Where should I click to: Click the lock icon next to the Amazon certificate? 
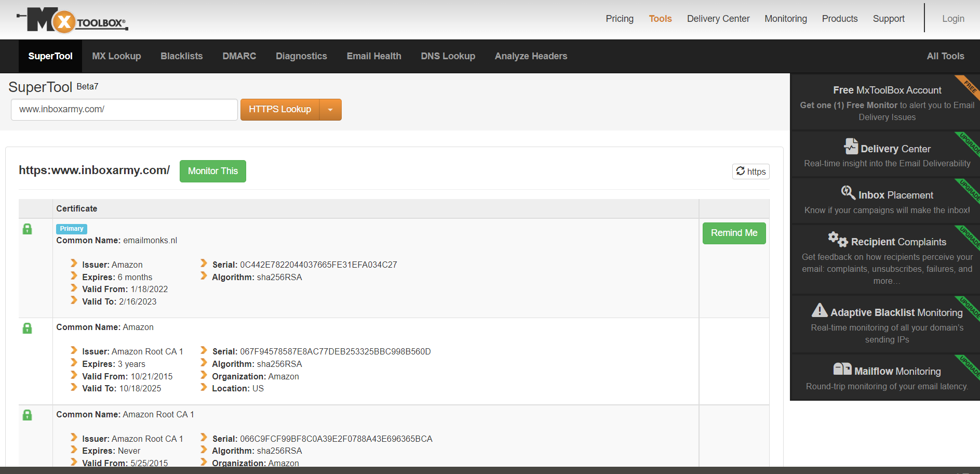[x=27, y=328]
